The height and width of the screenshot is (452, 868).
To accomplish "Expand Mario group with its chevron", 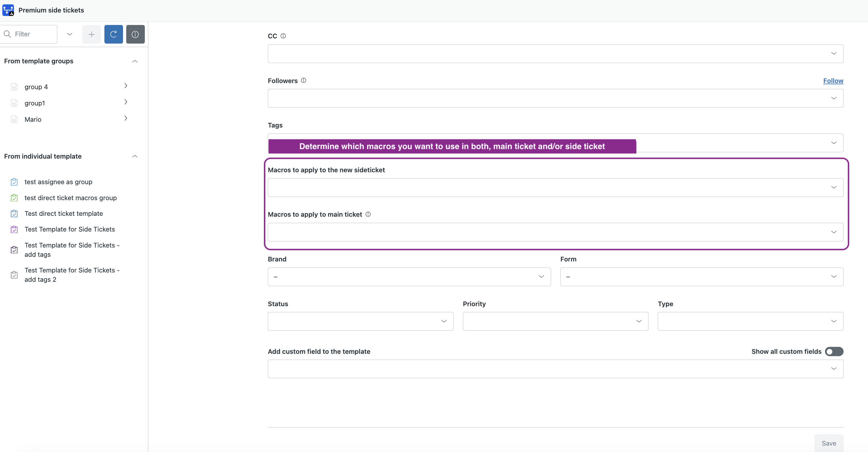I will [x=126, y=118].
